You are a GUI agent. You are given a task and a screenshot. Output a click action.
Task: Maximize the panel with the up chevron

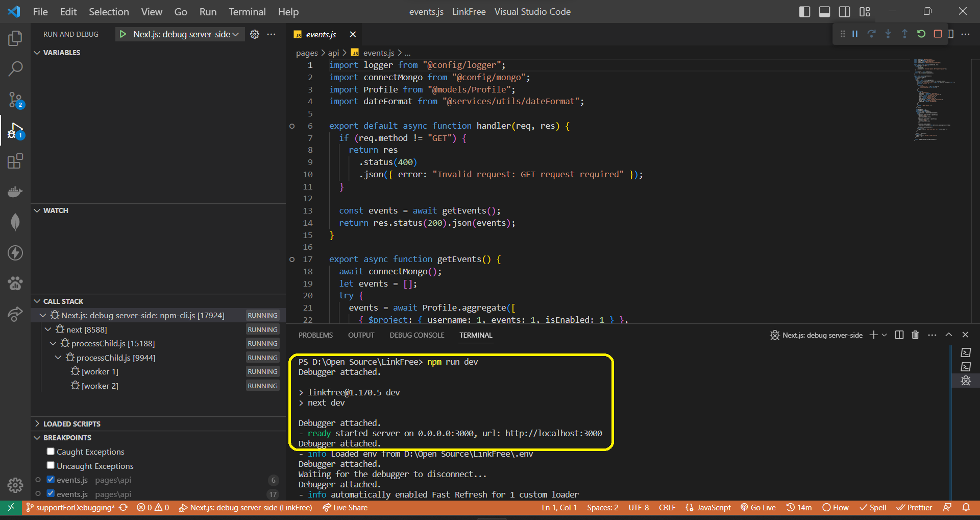click(949, 335)
